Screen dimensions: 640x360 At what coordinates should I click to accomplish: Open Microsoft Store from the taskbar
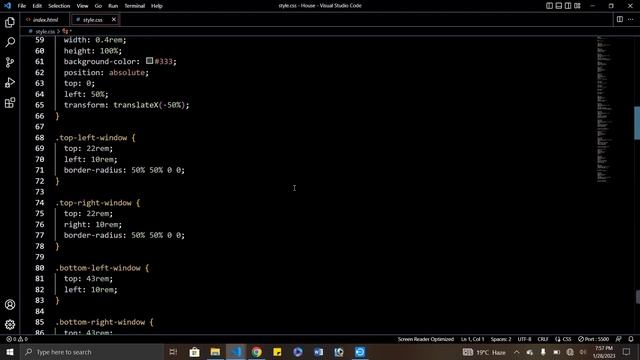(x=195, y=352)
